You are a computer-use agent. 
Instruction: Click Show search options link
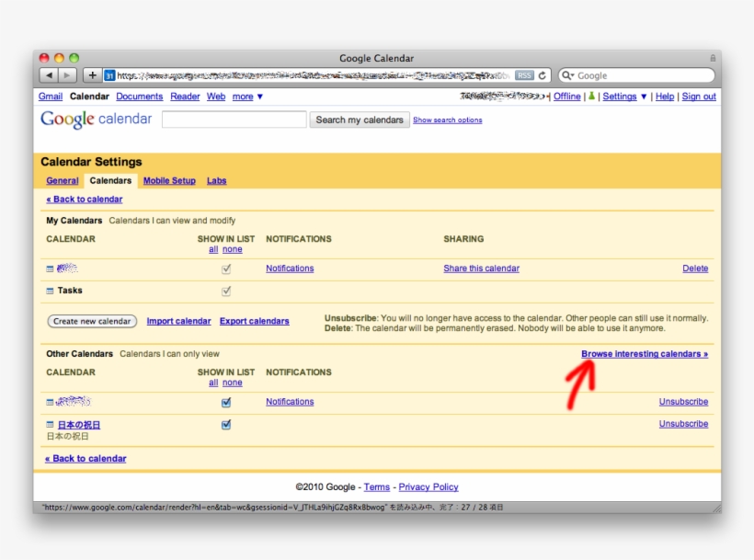(x=447, y=120)
